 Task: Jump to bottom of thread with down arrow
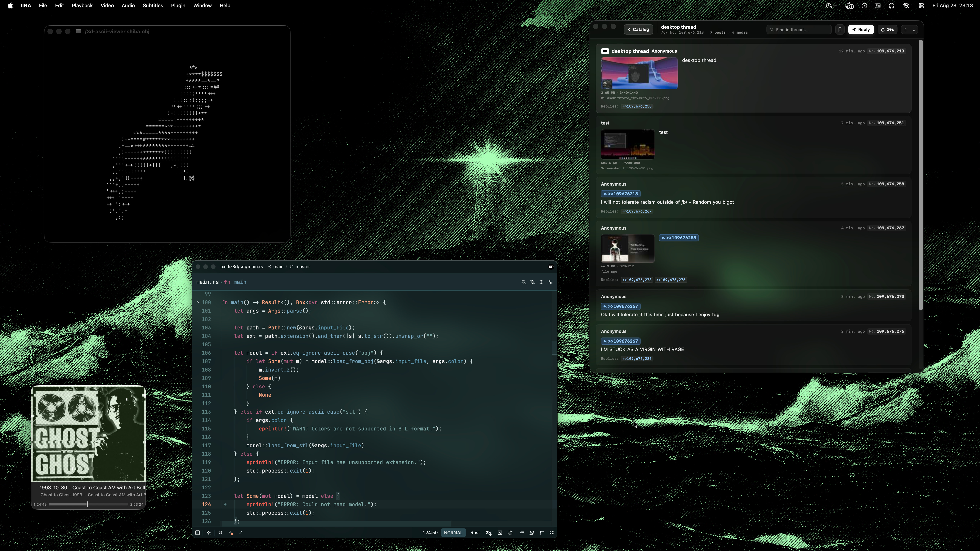pos(914,30)
